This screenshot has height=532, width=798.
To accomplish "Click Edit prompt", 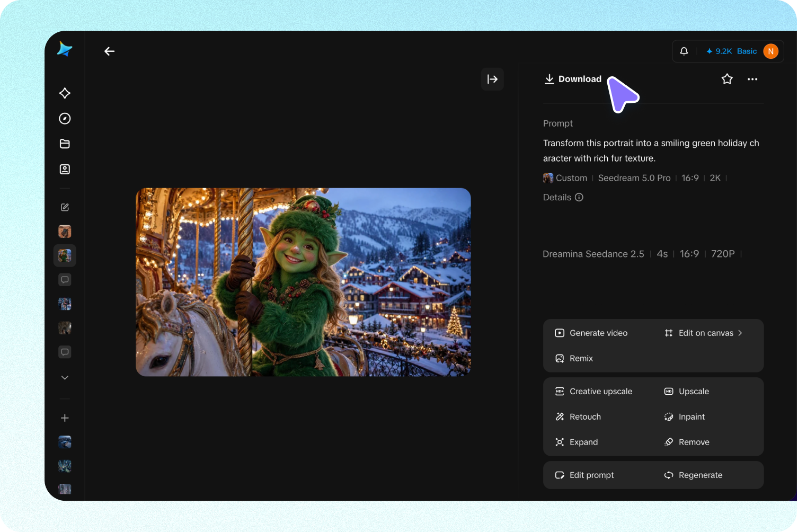I will pos(584,475).
